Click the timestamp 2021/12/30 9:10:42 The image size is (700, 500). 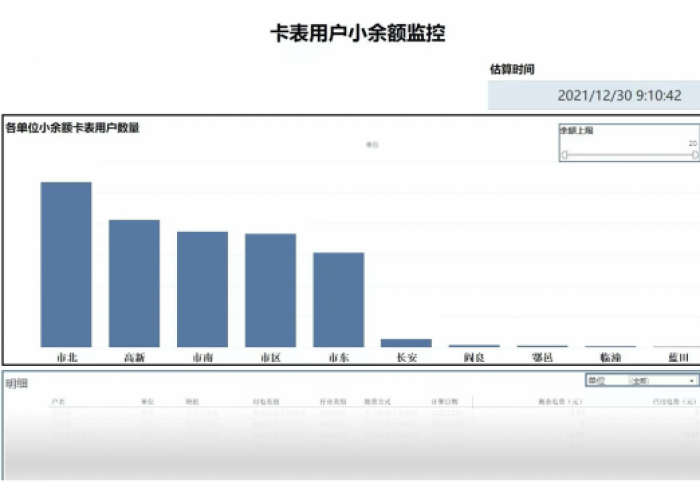point(619,96)
